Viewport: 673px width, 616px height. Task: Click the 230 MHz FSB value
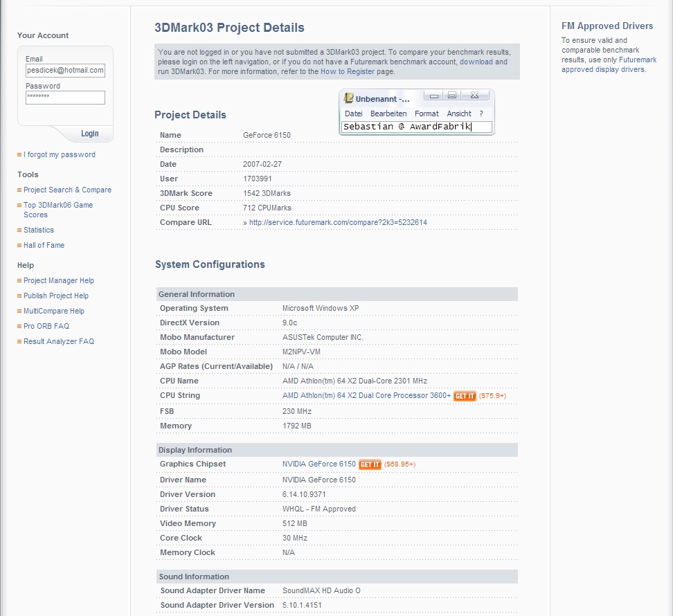[297, 411]
